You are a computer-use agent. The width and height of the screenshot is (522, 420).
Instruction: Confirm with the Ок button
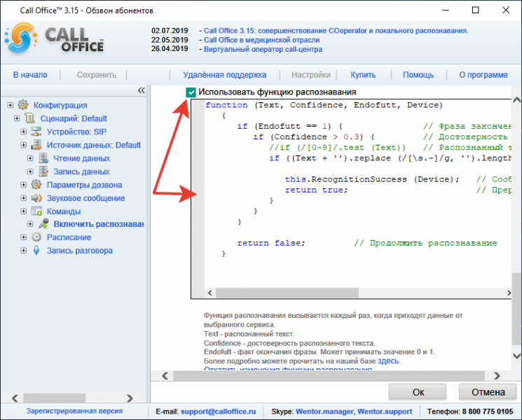tap(418, 392)
